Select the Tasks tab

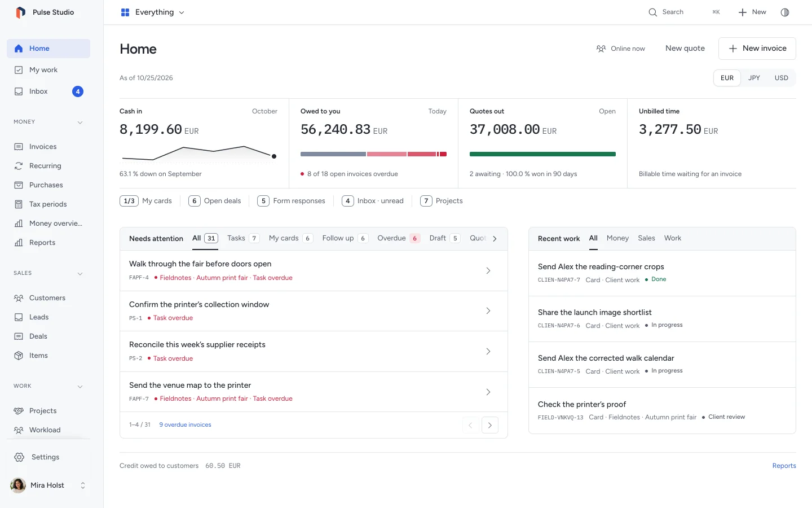(x=243, y=238)
